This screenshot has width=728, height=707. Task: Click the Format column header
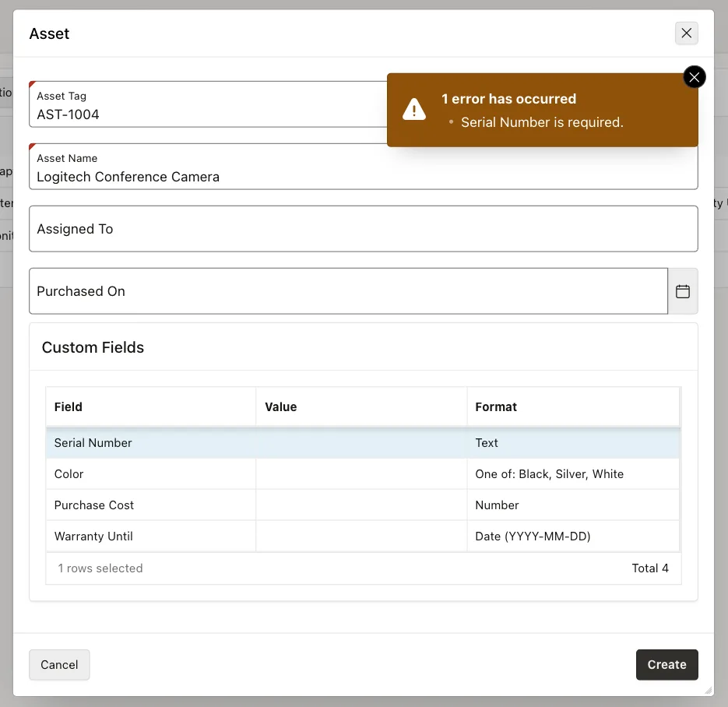[x=573, y=406]
